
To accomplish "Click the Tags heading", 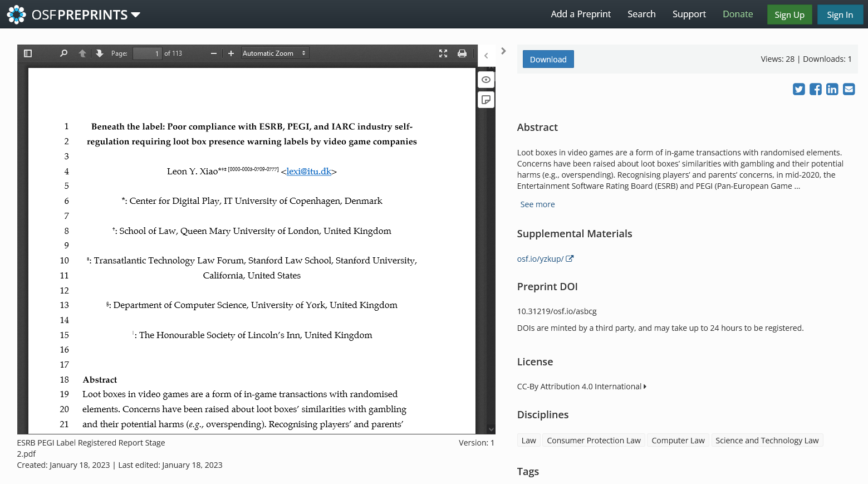I will tap(528, 472).
